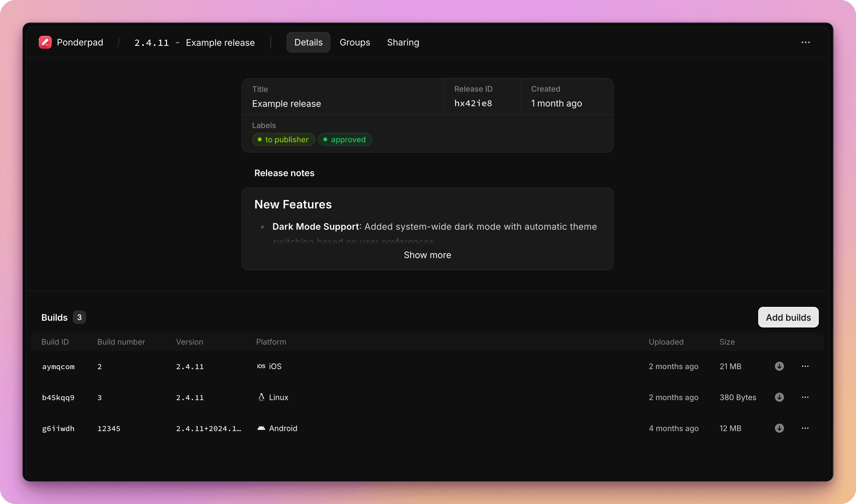Expand release notes with Show more

(x=427, y=255)
